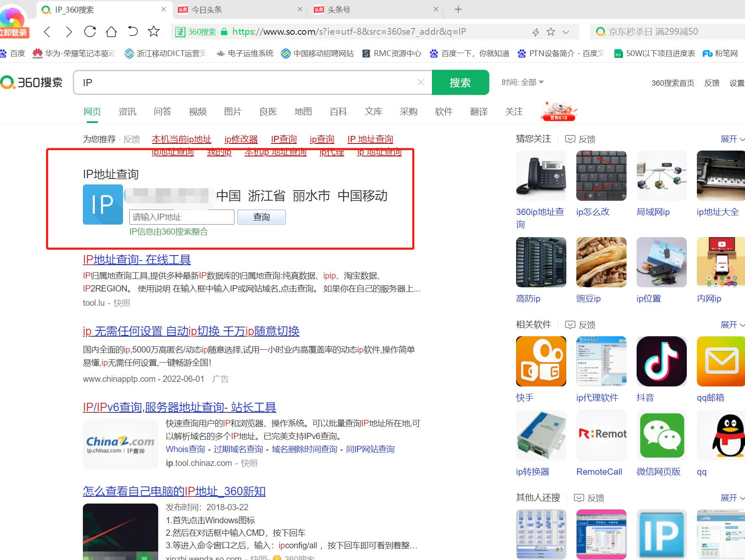Open the 时间: 全部 filter dropdown
This screenshot has height=560, width=745.
(522, 82)
